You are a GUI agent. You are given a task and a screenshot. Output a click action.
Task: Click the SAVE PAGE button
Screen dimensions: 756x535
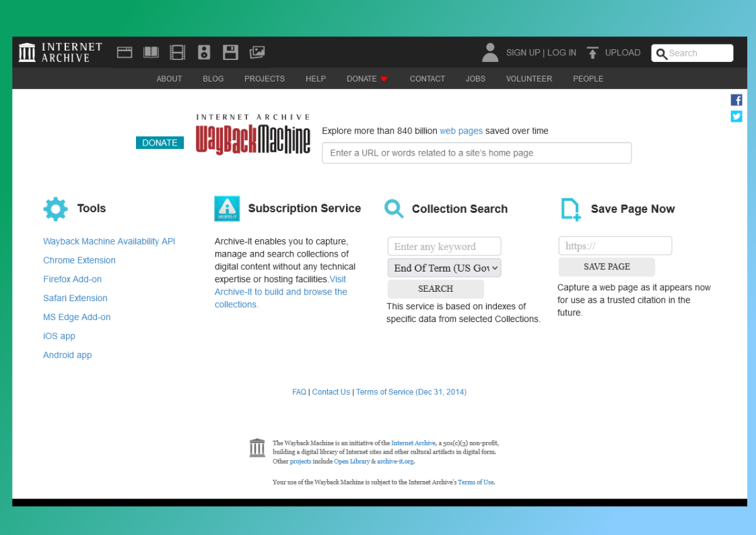click(606, 267)
